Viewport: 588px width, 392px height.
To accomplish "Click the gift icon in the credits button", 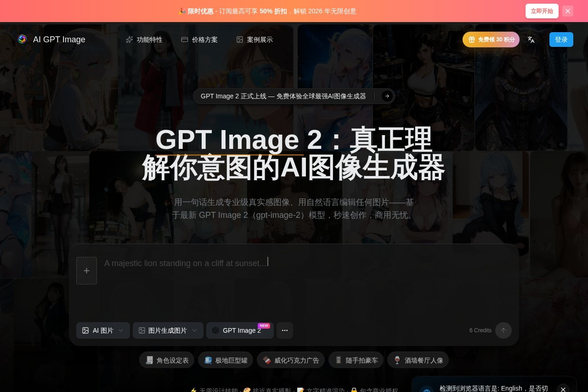I will [472, 40].
